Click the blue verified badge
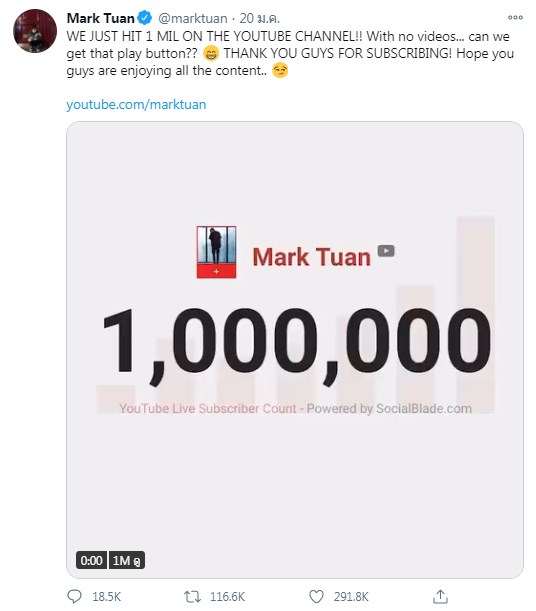The height and width of the screenshot is (611, 536). tap(145, 18)
